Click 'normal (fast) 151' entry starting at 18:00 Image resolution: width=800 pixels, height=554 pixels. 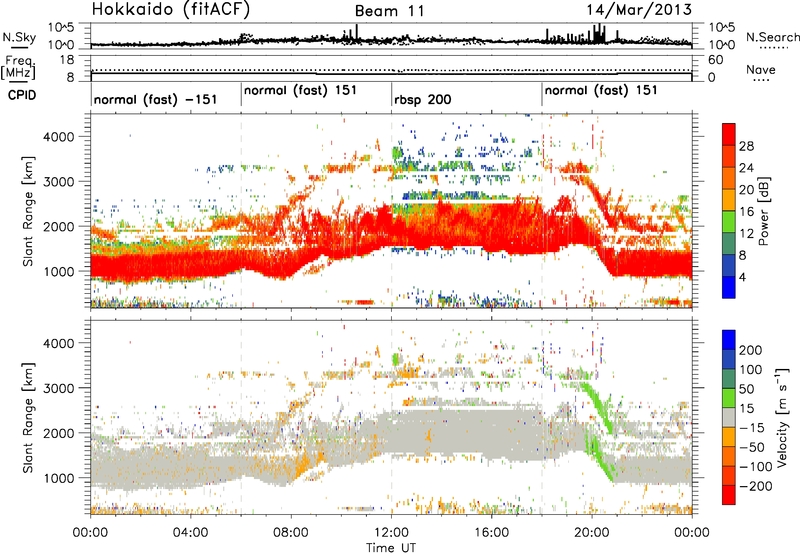pyautogui.click(x=601, y=91)
